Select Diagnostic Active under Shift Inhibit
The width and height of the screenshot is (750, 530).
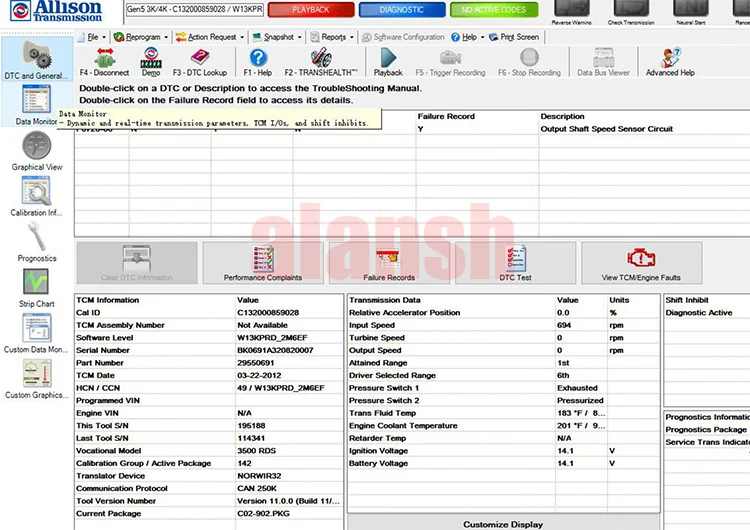pos(699,312)
